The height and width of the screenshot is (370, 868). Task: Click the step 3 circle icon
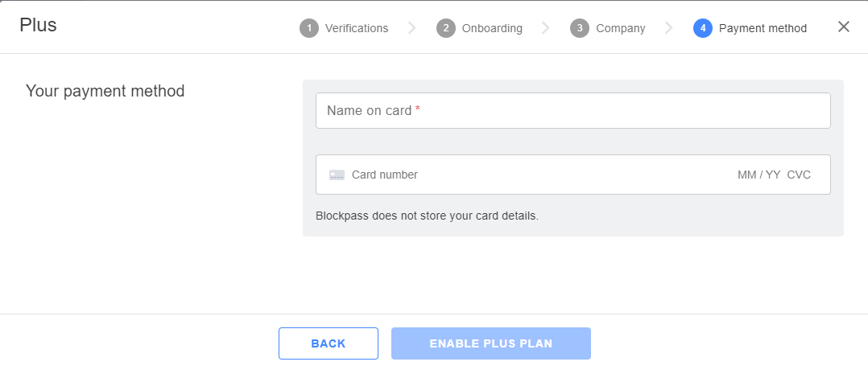click(x=580, y=28)
